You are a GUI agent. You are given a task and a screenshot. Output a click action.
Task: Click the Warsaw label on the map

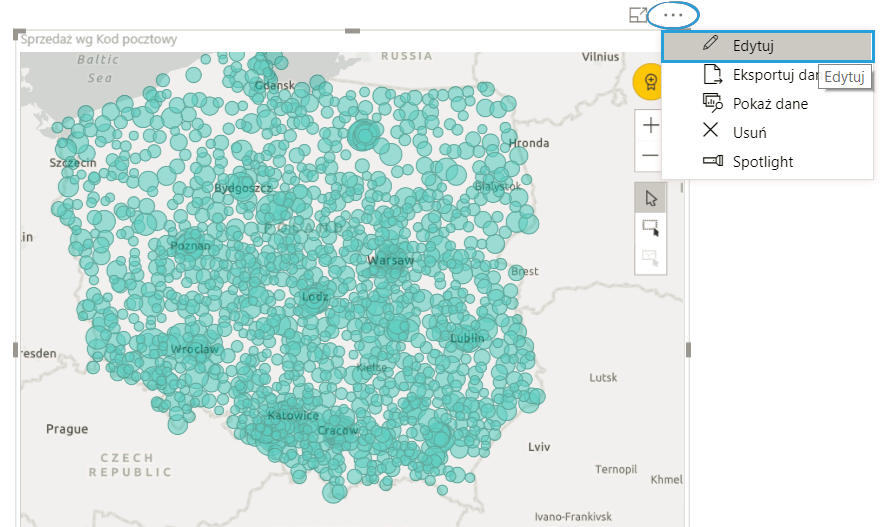point(390,260)
